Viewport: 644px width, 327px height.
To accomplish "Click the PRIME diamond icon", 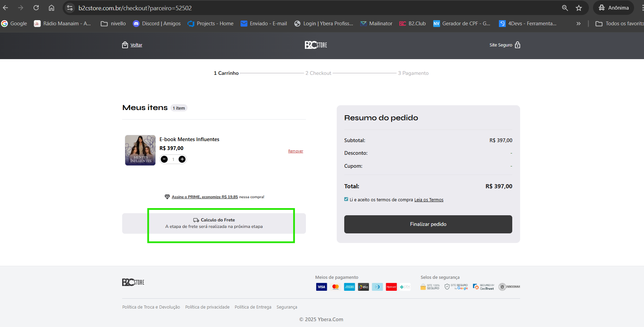I will point(167,197).
